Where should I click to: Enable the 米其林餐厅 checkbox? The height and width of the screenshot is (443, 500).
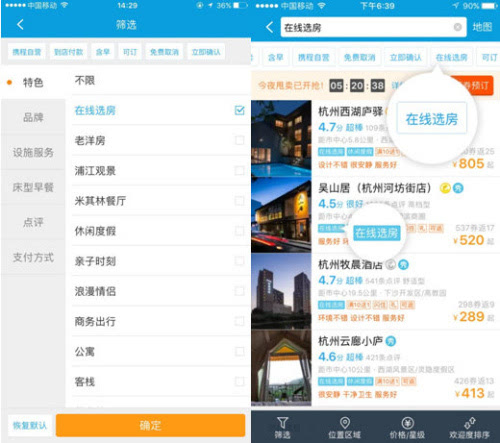pos(240,201)
